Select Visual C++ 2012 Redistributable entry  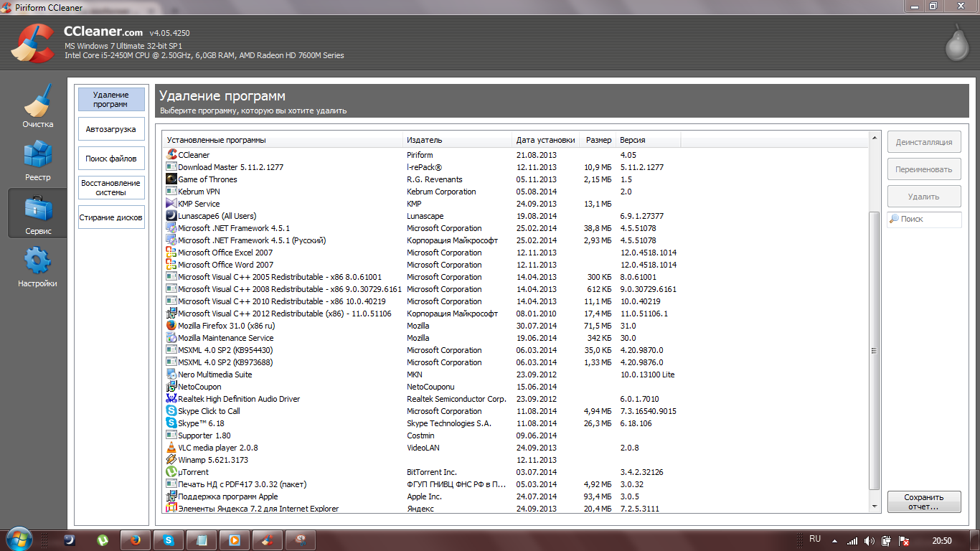pos(516,314)
